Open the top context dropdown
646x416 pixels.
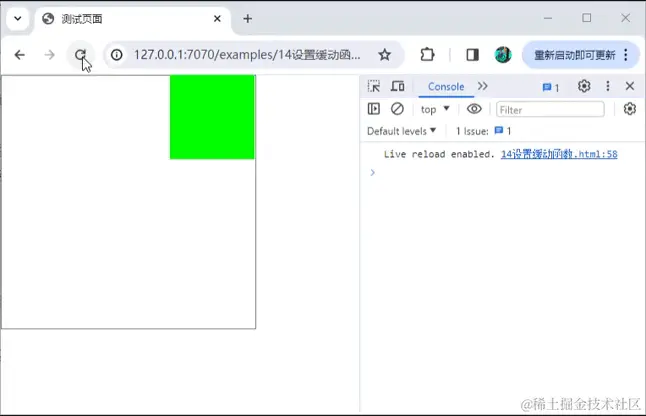pos(435,110)
